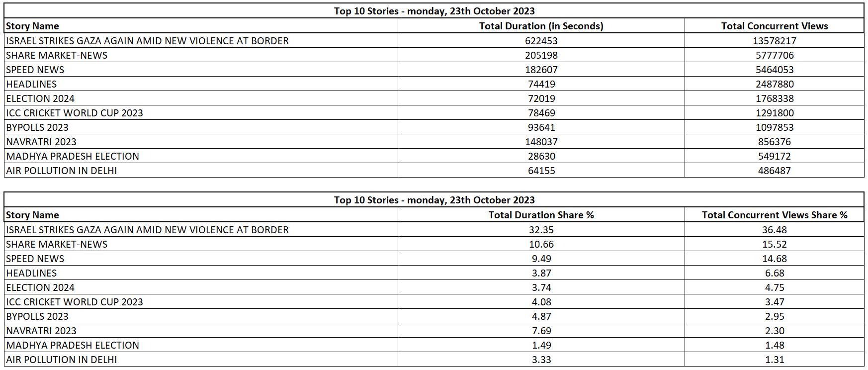Click the concurrent views value 13578217

point(774,41)
